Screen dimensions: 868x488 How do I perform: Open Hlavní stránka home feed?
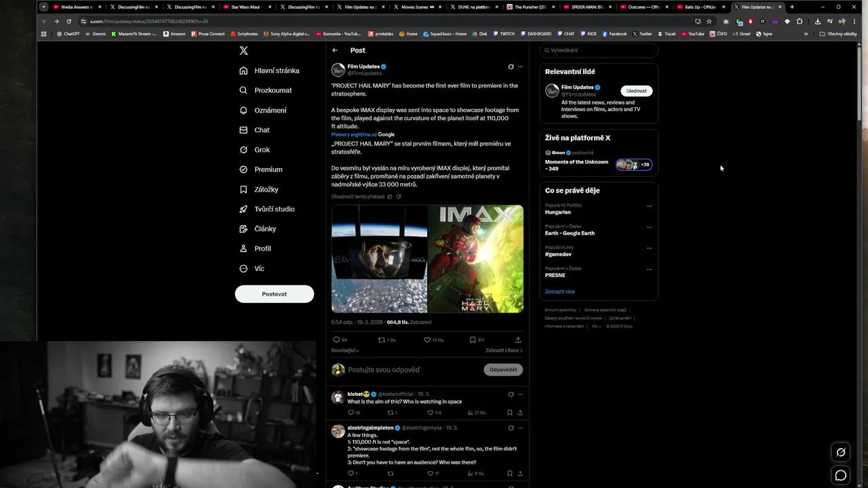pos(269,70)
